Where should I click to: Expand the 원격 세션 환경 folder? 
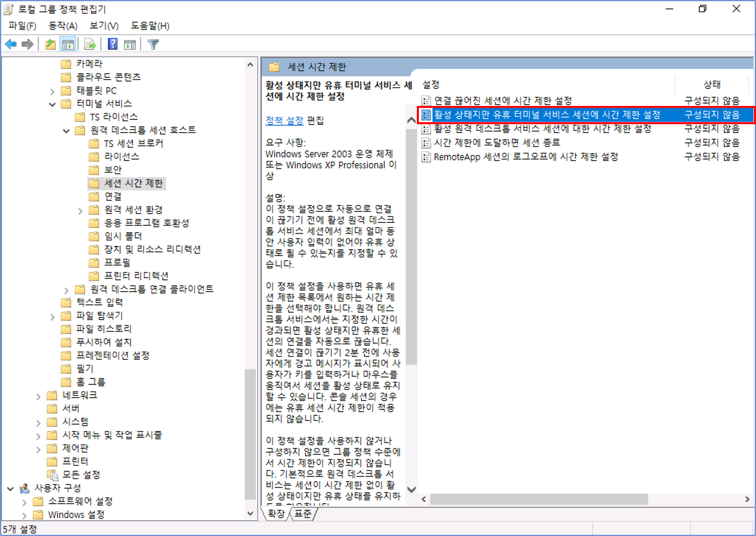[80, 211]
